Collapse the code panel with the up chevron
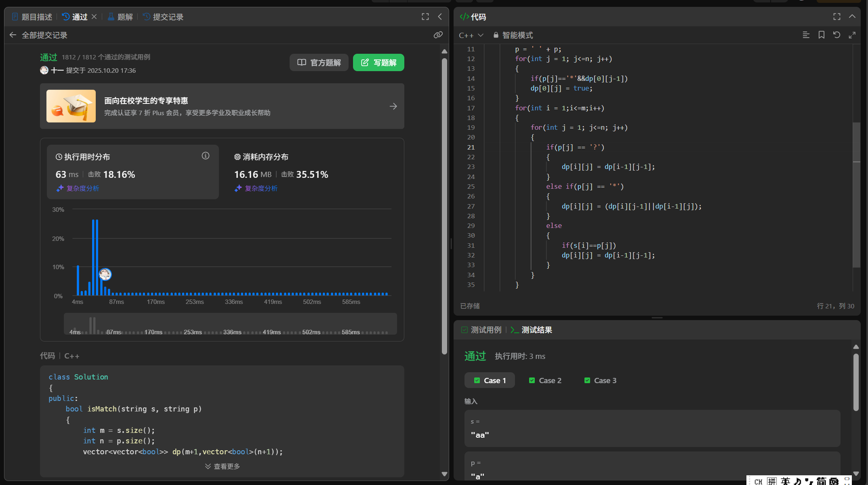The height and width of the screenshot is (485, 868). pos(852,17)
